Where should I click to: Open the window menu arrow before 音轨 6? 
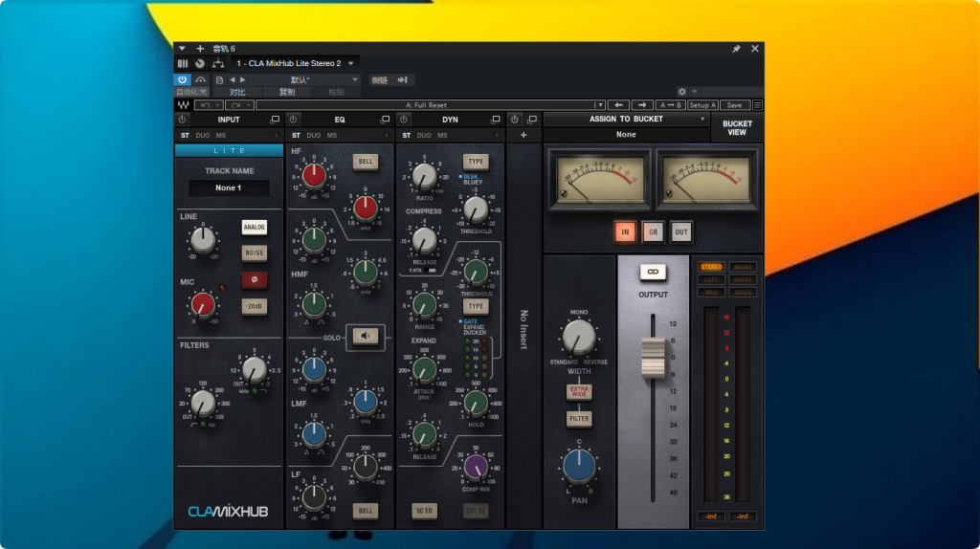[182, 49]
